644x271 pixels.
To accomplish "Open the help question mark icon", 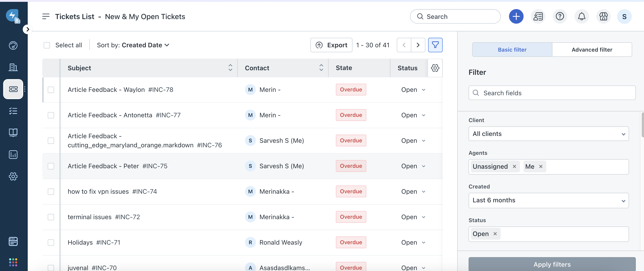I will (559, 17).
